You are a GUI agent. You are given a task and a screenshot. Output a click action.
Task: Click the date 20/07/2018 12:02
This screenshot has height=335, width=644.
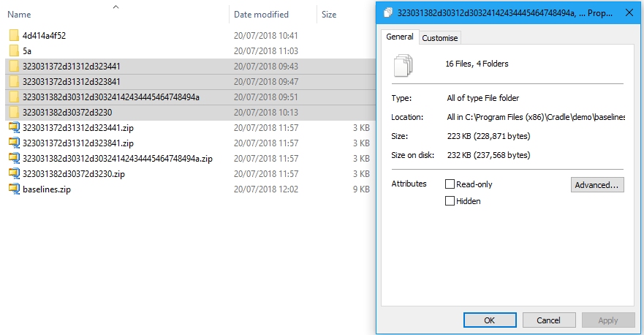266,189
